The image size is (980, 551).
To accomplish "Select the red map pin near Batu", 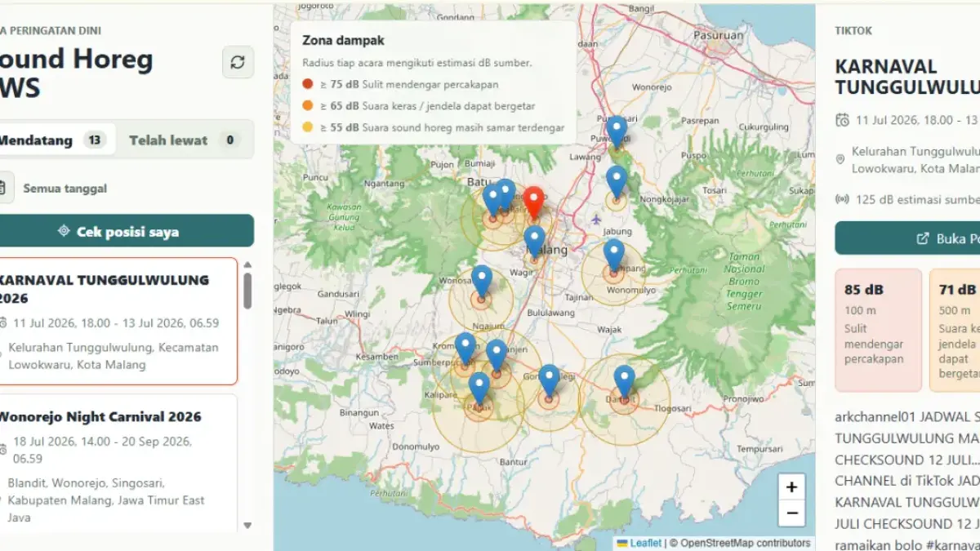I will [533, 202].
